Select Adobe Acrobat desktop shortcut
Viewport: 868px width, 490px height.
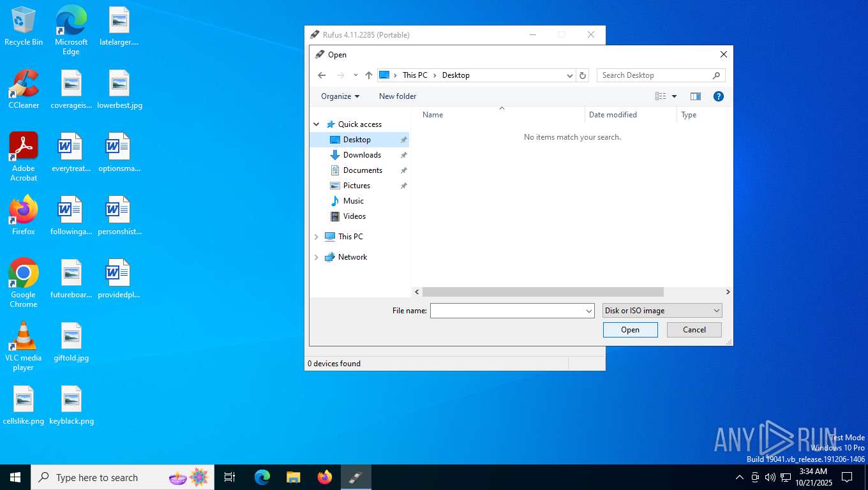pos(24,157)
